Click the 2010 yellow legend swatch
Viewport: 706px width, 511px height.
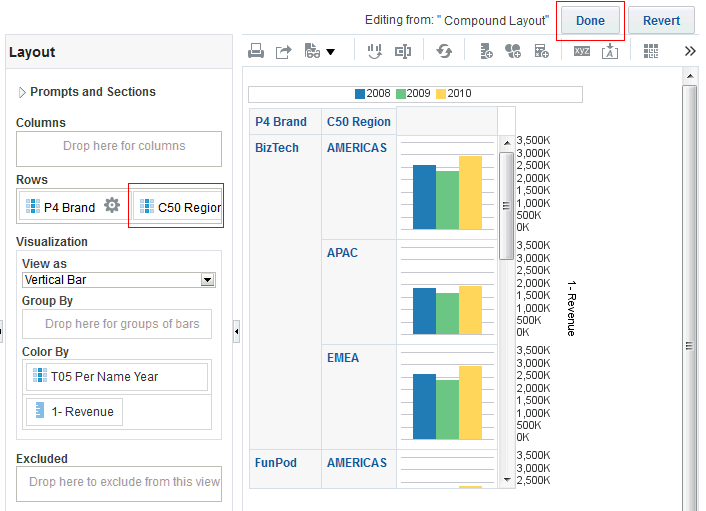[440, 94]
